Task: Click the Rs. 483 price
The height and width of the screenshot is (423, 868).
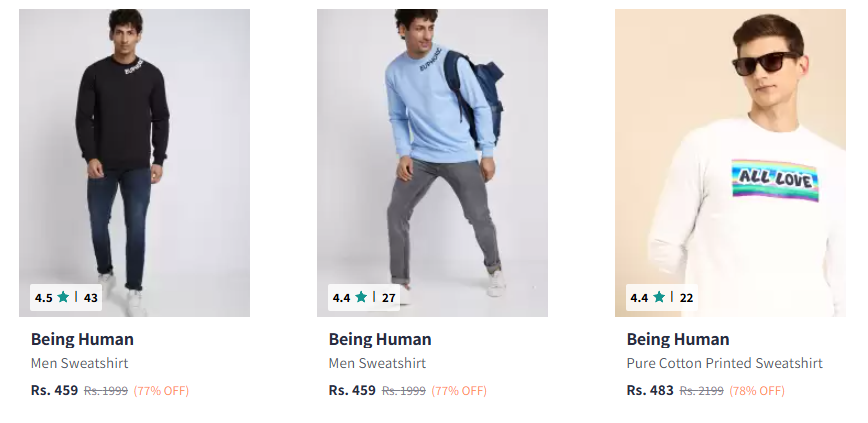Action: [650, 390]
